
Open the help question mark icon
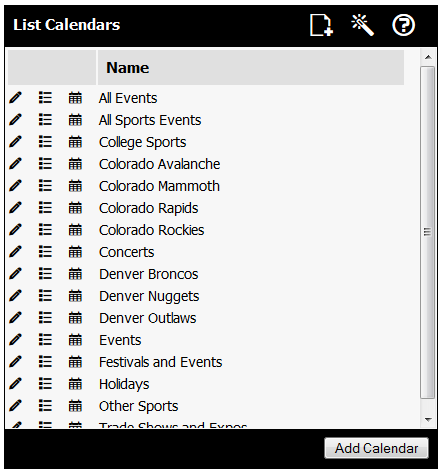pyautogui.click(x=403, y=25)
